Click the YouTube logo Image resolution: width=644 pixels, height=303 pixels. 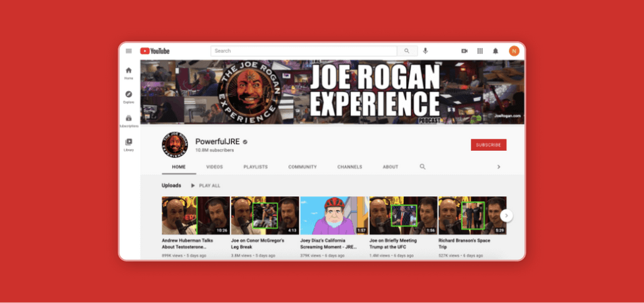155,51
